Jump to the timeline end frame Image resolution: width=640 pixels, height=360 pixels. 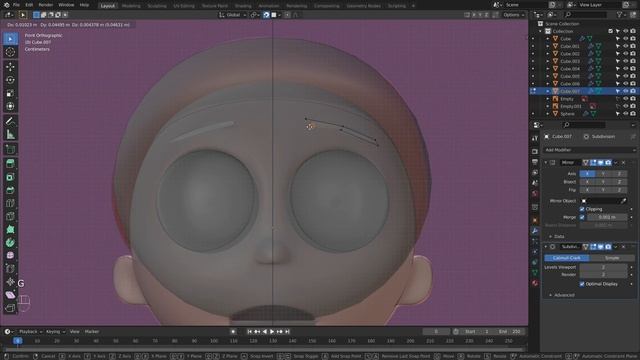point(287,331)
